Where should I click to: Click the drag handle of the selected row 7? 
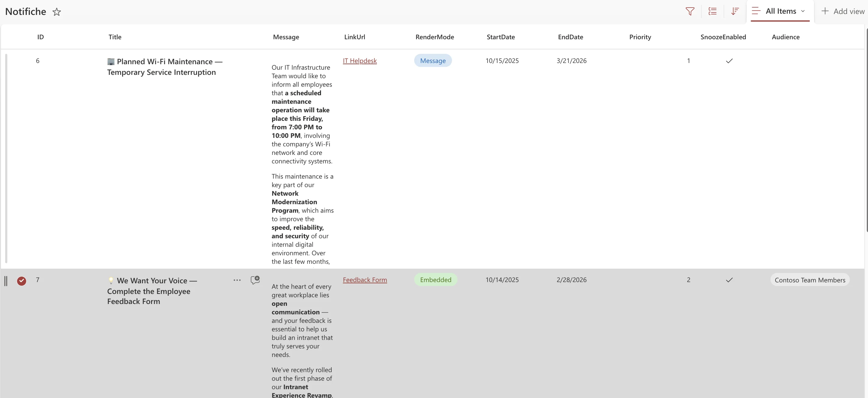6,281
